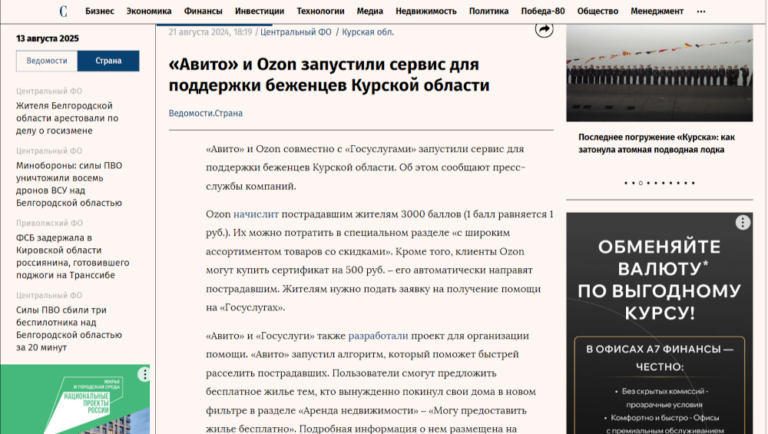Open the Менеджмент section
Screen dimensions: 768x434
(x=657, y=11)
